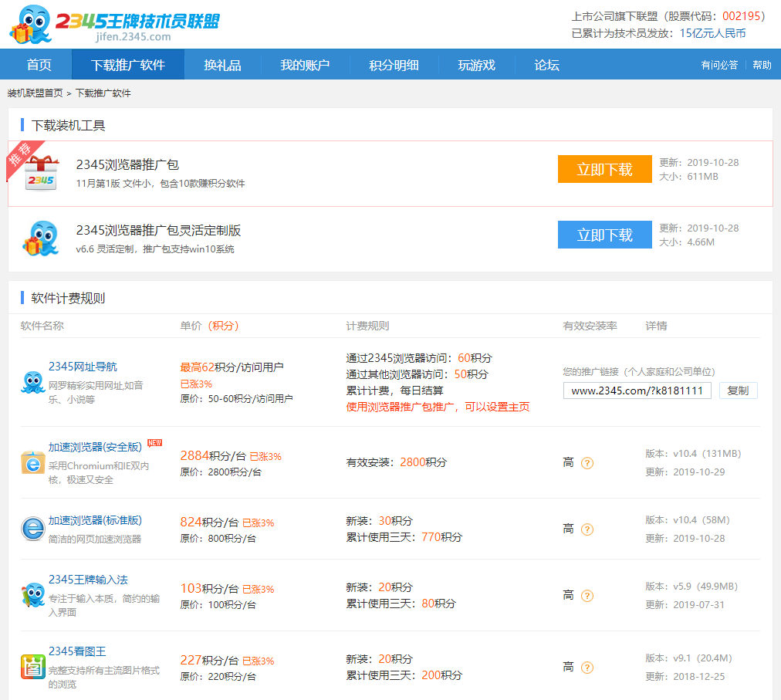
Task: Click help icon in 2345看图王 row
Action: (x=587, y=667)
